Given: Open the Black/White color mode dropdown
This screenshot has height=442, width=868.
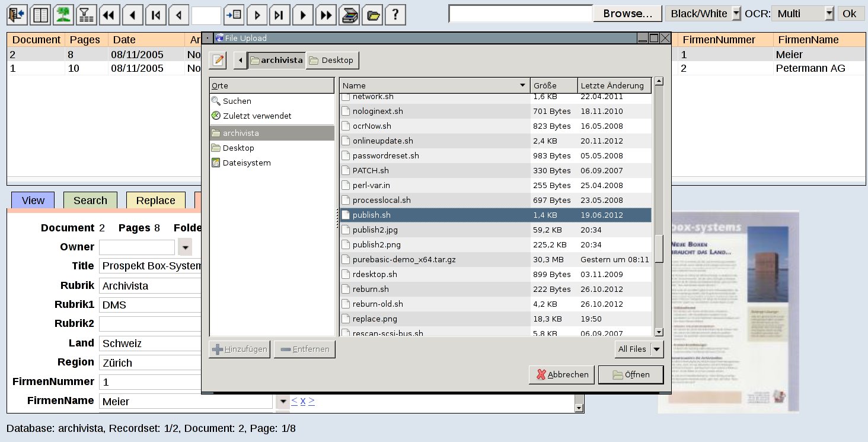Looking at the screenshot, I should [703, 14].
